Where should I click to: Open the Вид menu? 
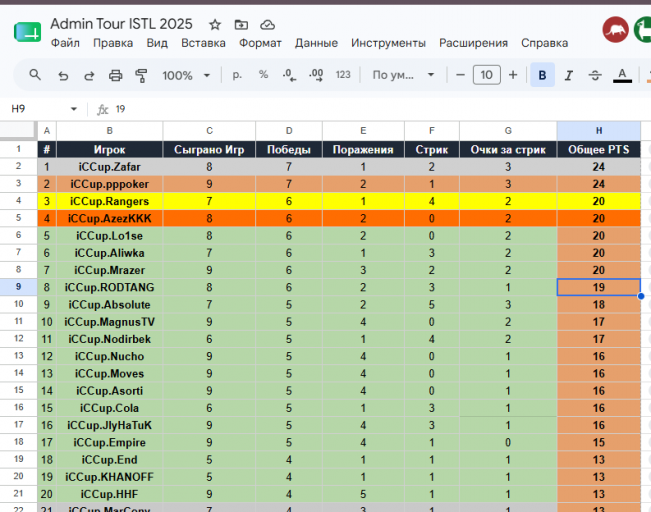click(157, 43)
